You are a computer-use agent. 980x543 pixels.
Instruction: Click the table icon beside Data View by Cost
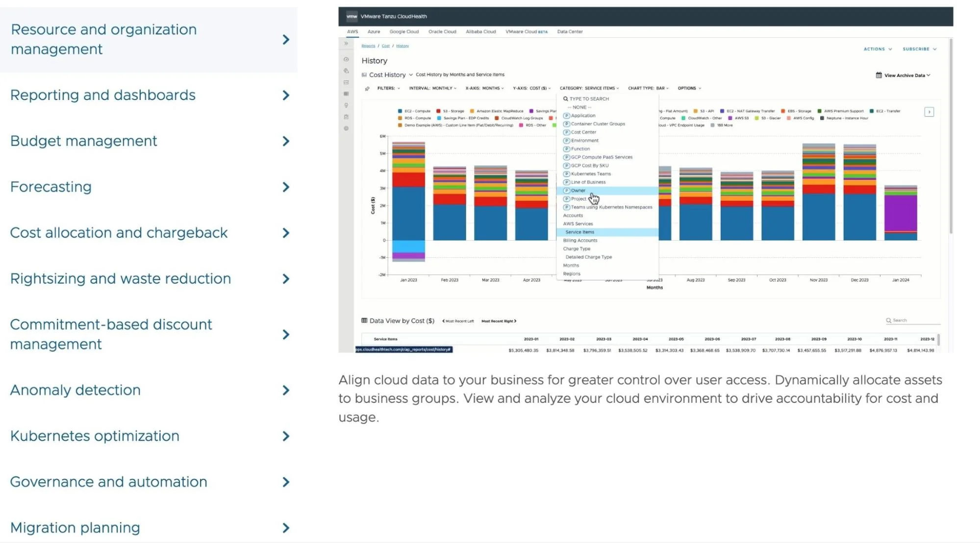tap(364, 321)
